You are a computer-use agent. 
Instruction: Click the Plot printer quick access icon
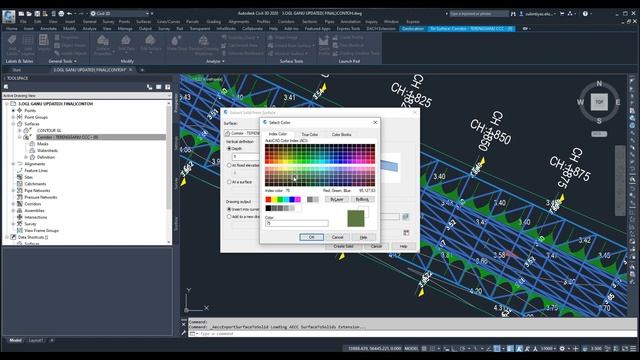click(x=61, y=13)
